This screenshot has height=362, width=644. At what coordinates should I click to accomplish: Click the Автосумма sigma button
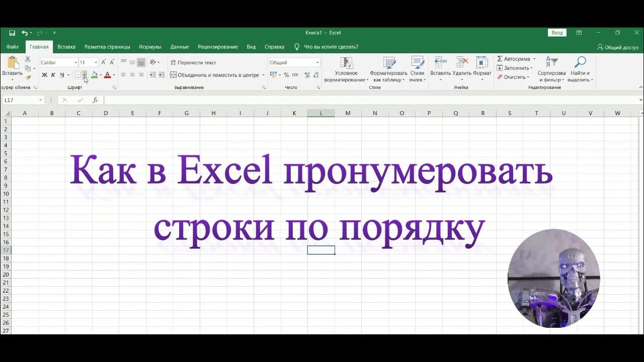513,59
